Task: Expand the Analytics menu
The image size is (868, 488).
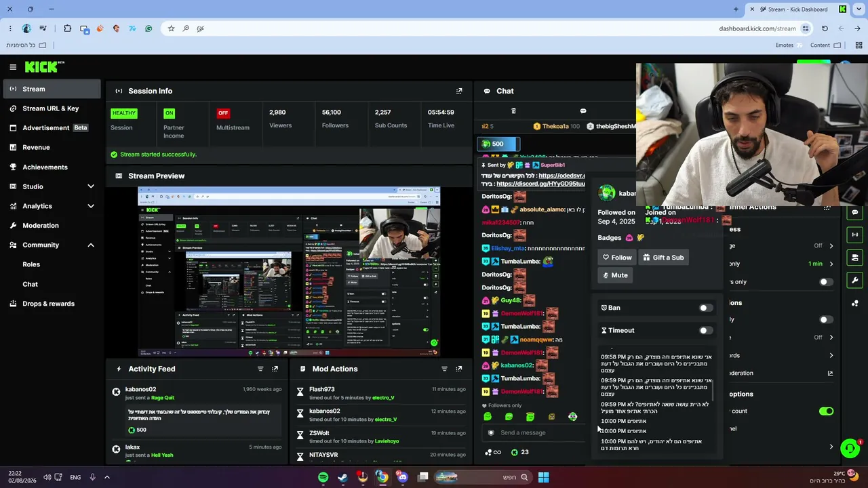Action: pos(91,206)
